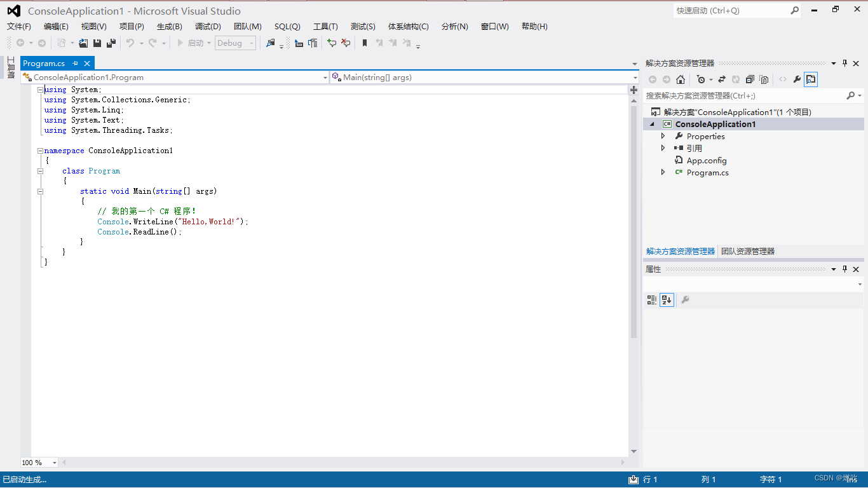Click pending changes filter clock icon

pyautogui.click(x=700, y=79)
